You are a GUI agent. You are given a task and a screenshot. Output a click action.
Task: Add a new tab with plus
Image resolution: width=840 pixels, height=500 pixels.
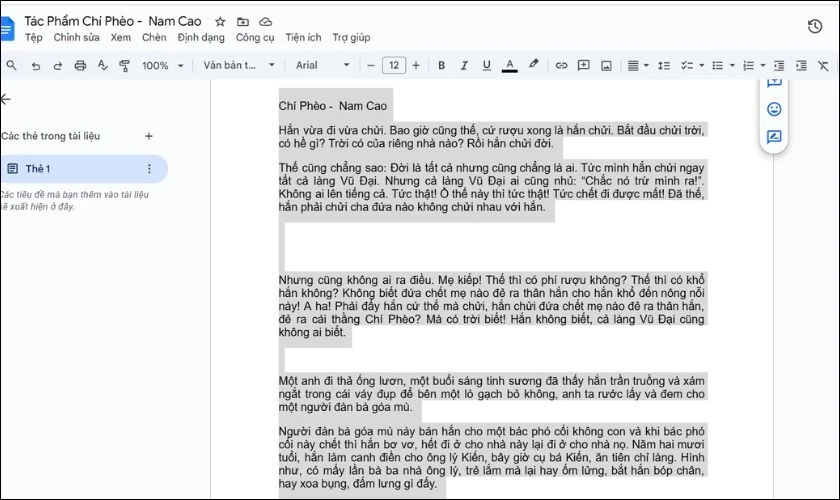coord(149,136)
